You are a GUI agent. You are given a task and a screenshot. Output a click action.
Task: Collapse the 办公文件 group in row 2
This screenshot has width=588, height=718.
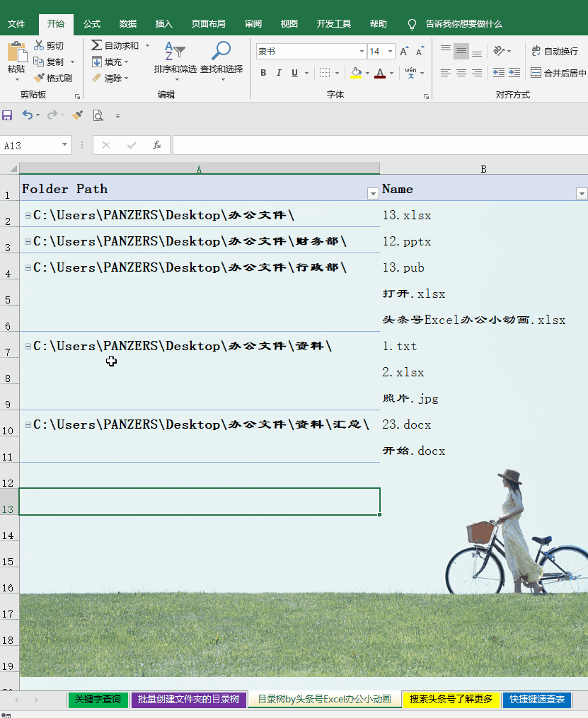point(26,215)
